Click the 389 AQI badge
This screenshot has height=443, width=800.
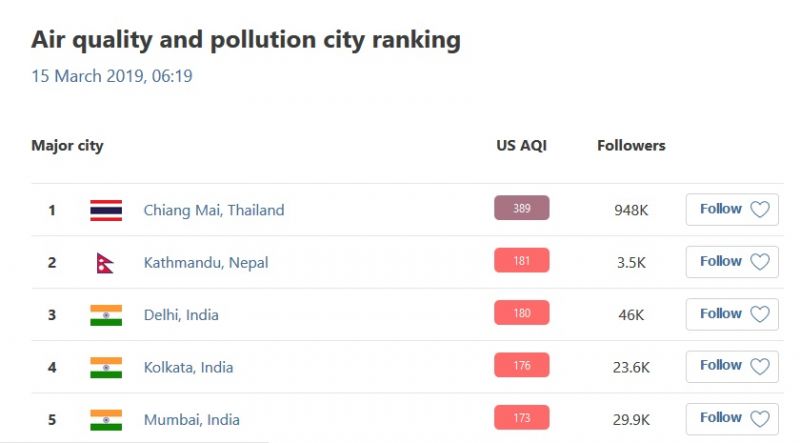click(522, 208)
